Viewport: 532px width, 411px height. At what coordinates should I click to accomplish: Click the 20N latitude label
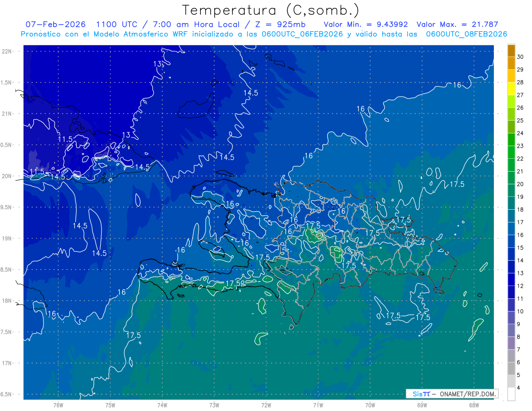(7, 176)
